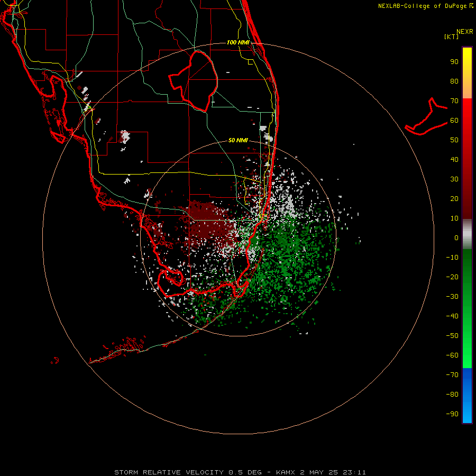Click the large dark red outbound velocity patch

point(209,222)
